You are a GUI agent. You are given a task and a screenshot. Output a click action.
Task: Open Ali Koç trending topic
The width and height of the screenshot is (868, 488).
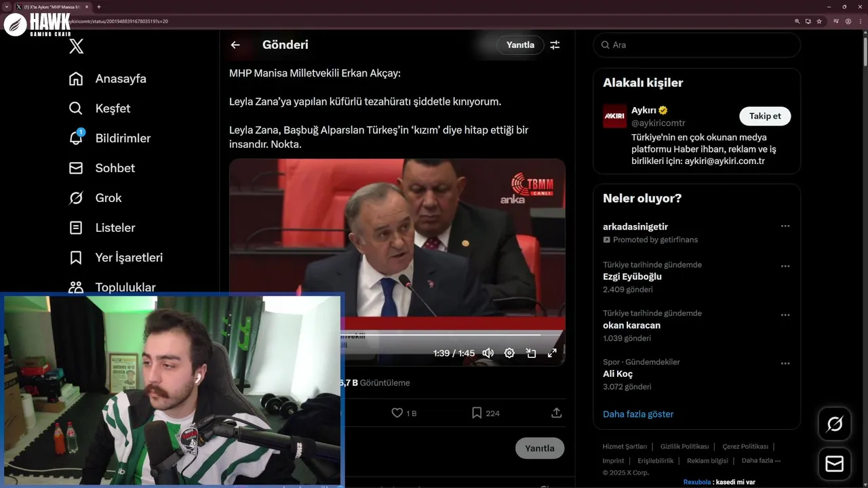pos(618,374)
